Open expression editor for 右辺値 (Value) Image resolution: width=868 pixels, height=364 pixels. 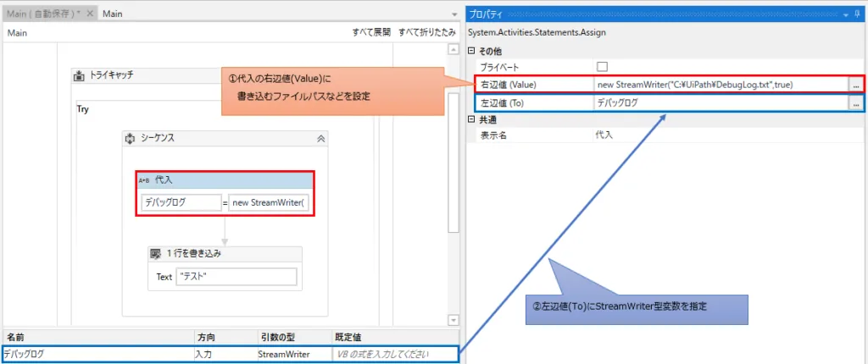[x=856, y=85]
